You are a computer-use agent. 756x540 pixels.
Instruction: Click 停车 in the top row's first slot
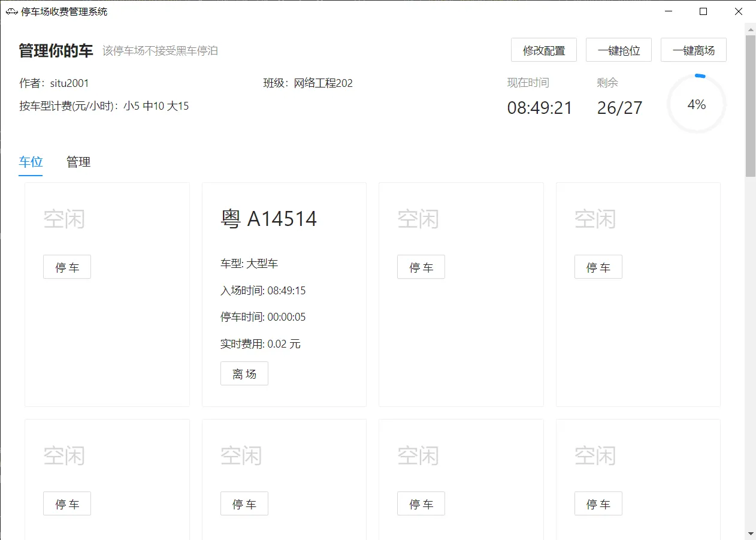tap(67, 267)
